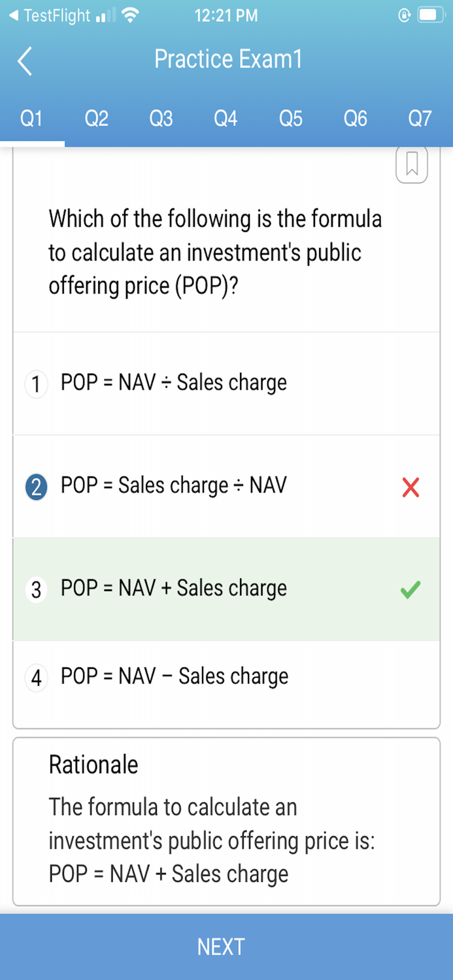
Task: Tap the red X incorrect mark
Action: pyautogui.click(x=411, y=487)
